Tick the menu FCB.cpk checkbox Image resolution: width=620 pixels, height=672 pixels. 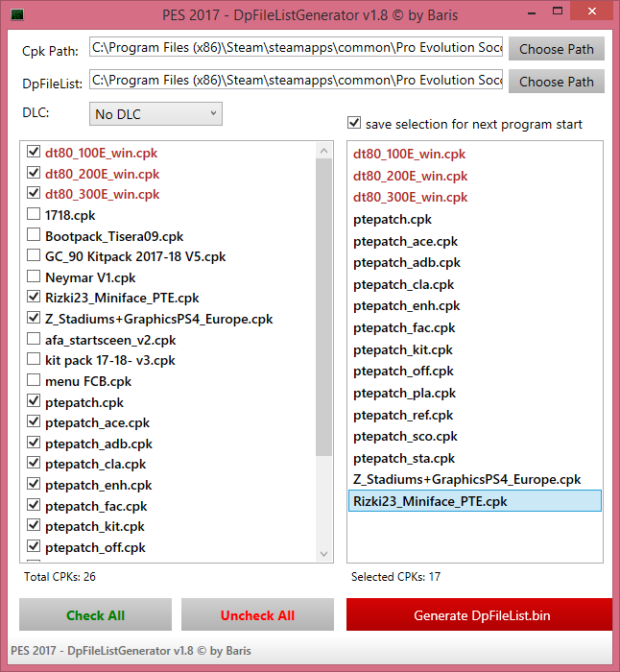click(x=34, y=380)
